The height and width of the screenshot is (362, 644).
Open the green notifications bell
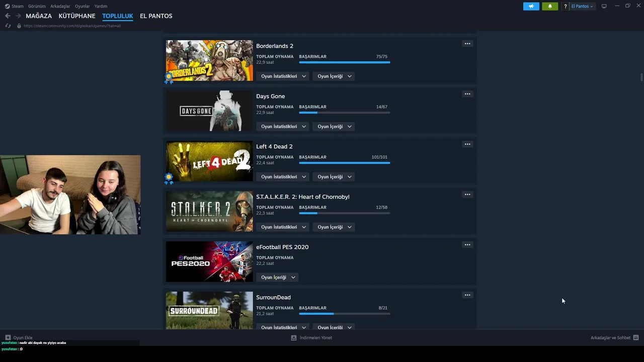(550, 6)
